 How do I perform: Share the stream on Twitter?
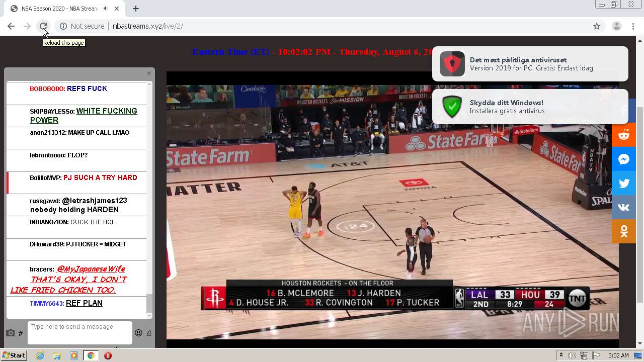(x=624, y=184)
